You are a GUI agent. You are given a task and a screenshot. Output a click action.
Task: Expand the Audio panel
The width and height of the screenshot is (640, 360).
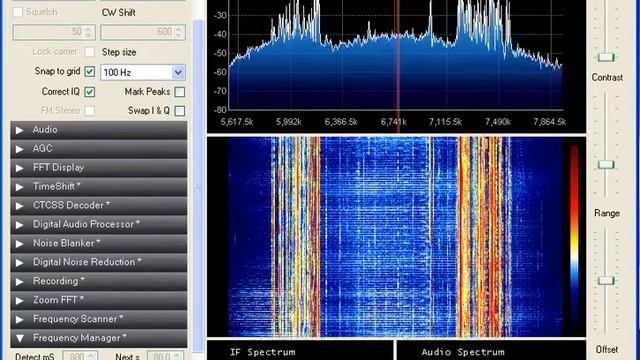99,130
